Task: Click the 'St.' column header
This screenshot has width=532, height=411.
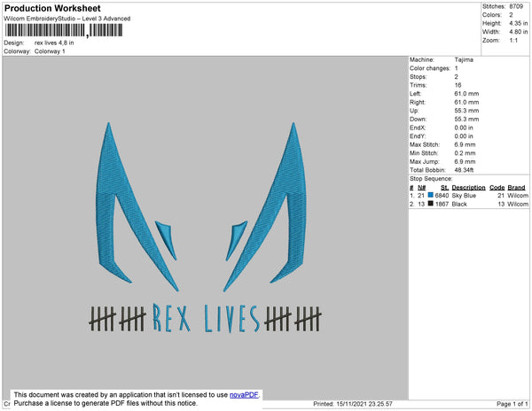Action: (445, 188)
